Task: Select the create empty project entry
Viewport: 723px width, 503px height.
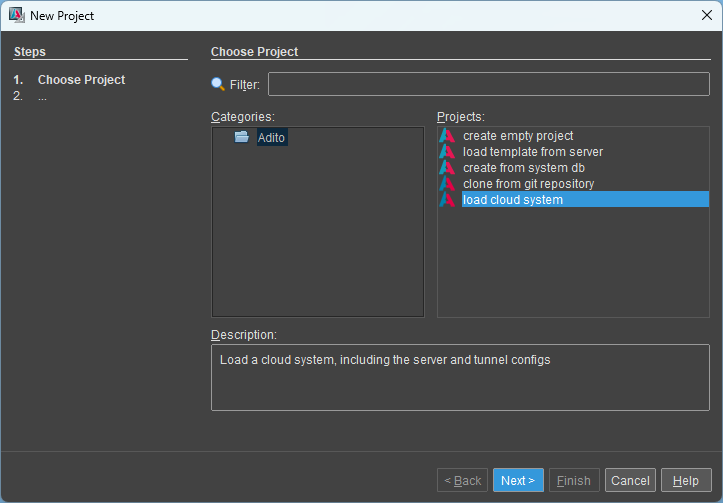Action: [517, 136]
